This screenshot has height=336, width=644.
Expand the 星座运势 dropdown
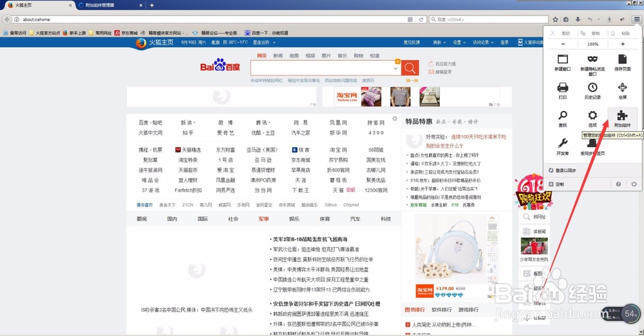pyautogui.click(x=263, y=43)
